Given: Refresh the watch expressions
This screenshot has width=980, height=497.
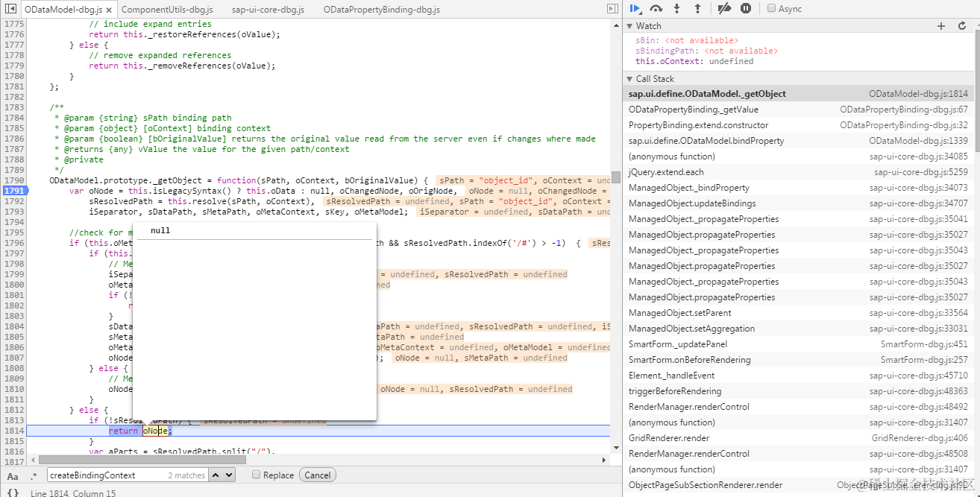Looking at the screenshot, I should 962,26.
